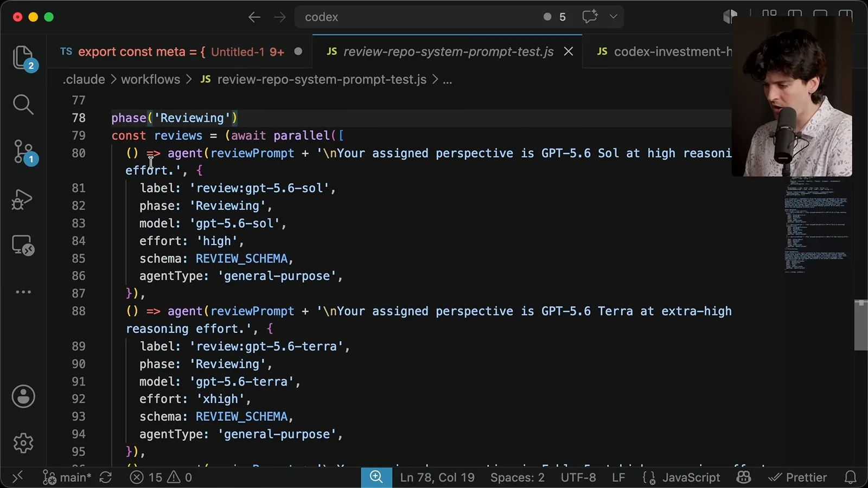Click line number 80 in gutter
Viewport: 868px width, 488px height.
point(79,153)
